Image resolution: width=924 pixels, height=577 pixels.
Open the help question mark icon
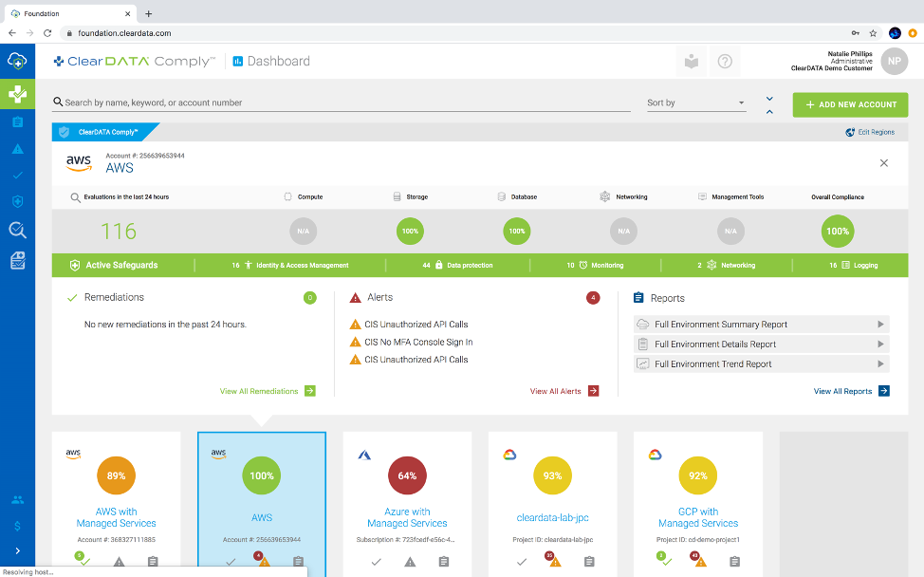pos(725,62)
